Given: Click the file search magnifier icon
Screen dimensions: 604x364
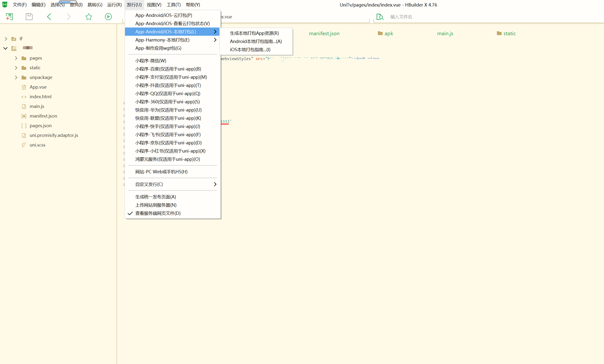Looking at the screenshot, I should [x=380, y=17].
